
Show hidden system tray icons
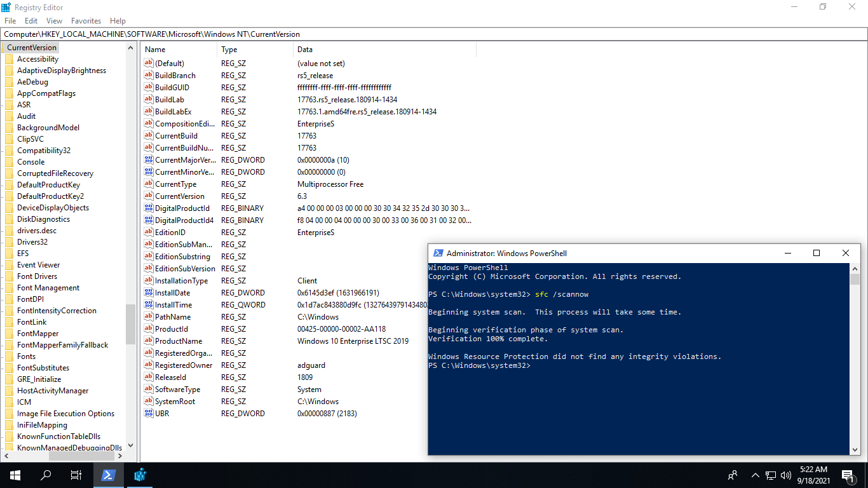click(x=755, y=475)
